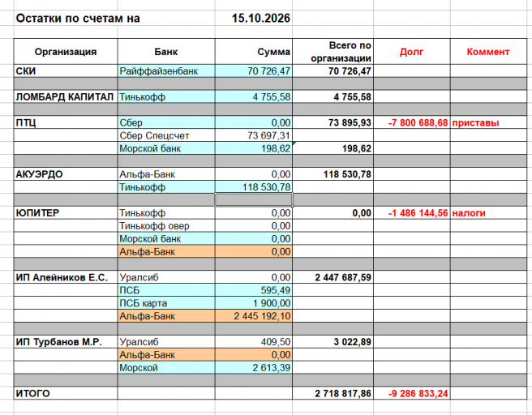This screenshot has width=532, height=415.
Task: Select the 'Банк' column header
Action: pos(166,52)
